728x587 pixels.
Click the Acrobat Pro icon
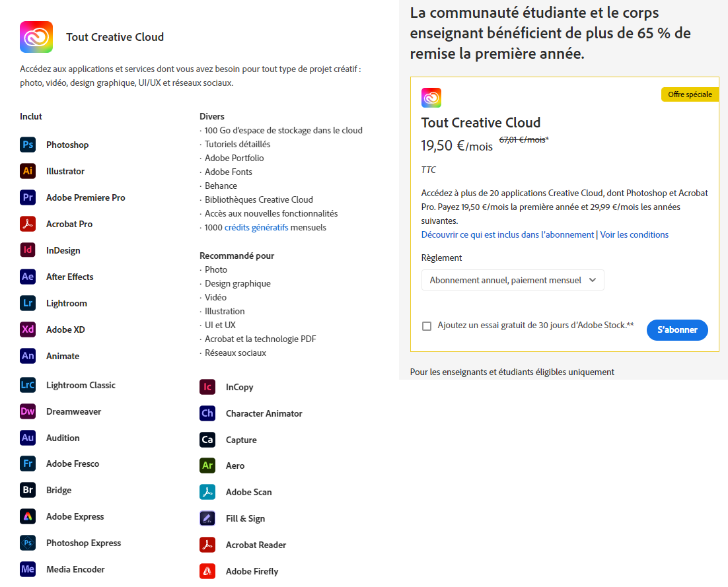click(x=28, y=224)
